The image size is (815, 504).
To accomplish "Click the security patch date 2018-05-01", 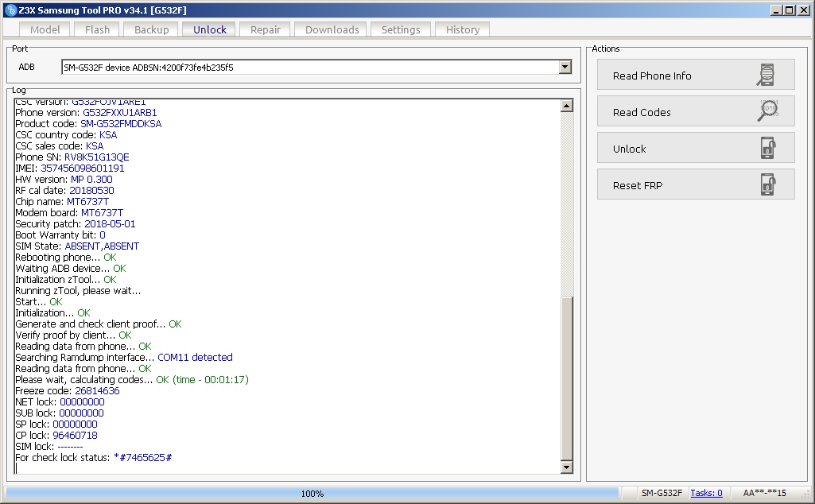I will click(110, 224).
